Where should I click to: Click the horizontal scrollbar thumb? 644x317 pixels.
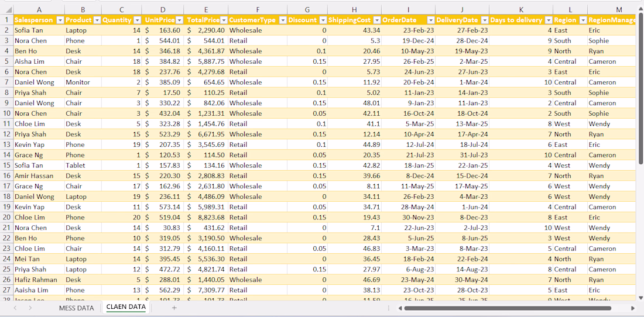508,308
